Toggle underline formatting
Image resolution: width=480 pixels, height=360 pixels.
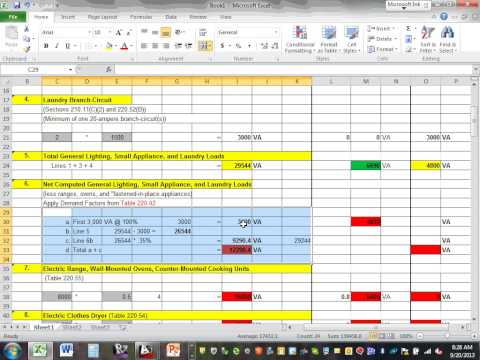[x=68, y=46]
